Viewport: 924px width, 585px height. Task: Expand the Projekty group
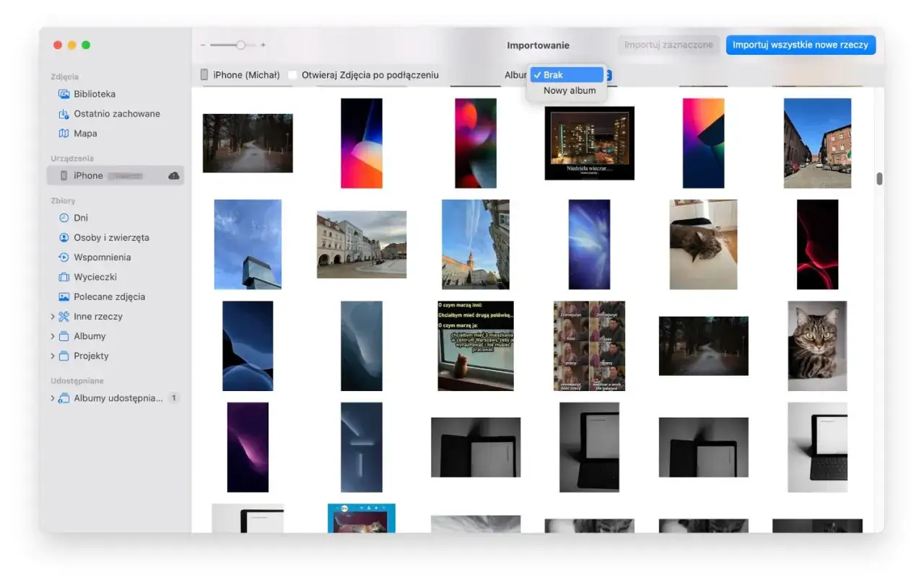[53, 356]
